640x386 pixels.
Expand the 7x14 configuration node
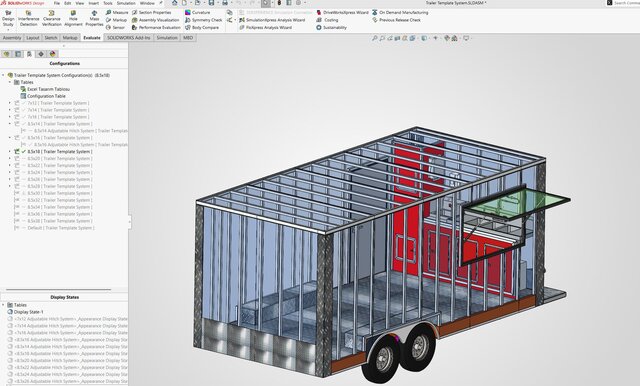pos(10,110)
